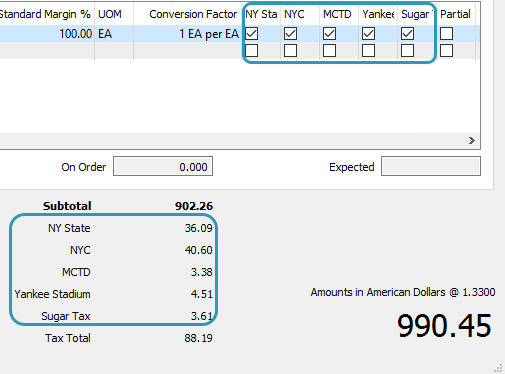This screenshot has width=505, height=374.
Task: Check the NY State checkbox in second row
Action: [252, 51]
